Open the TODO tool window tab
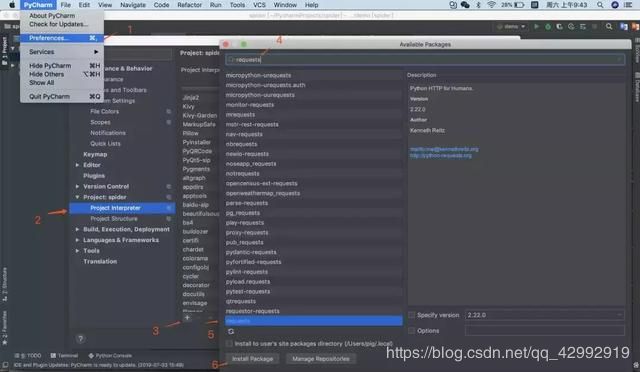The width and height of the screenshot is (640, 372). pos(28,356)
